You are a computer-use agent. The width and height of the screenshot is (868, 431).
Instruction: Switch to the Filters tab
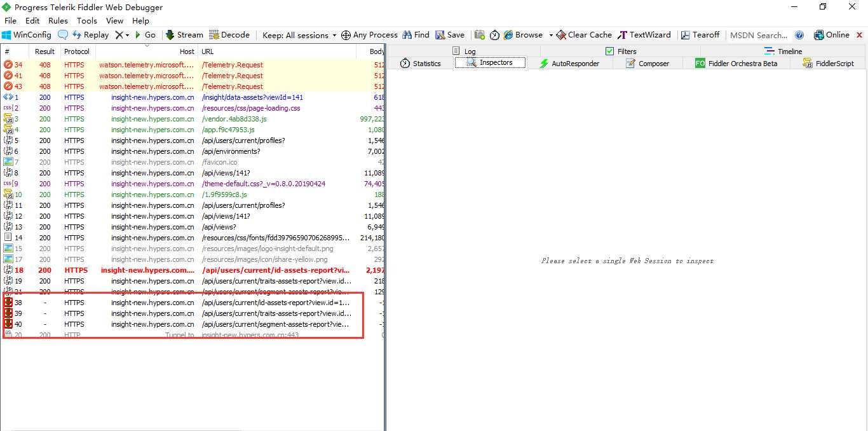(x=621, y=51)
